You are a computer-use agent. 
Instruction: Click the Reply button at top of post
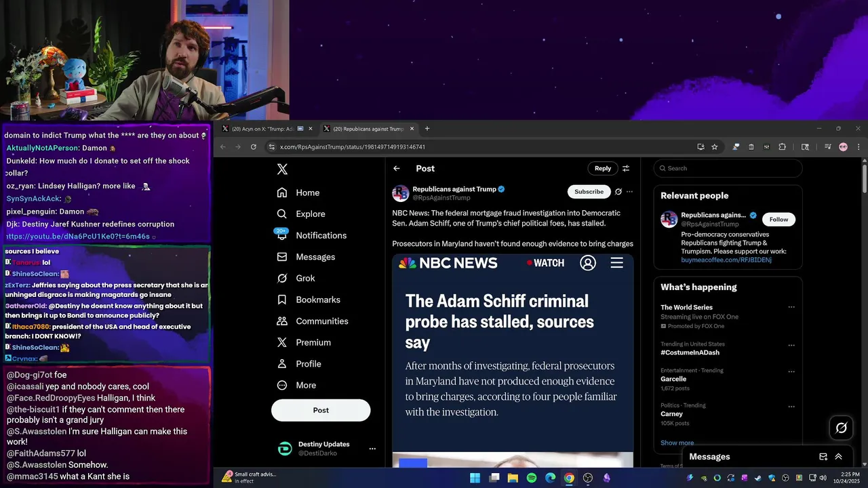coord(603,168)
